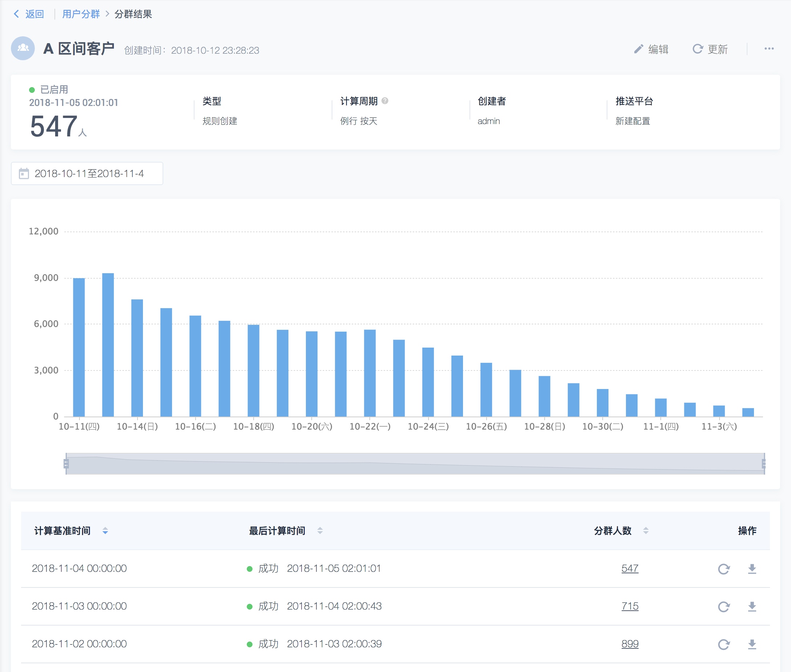Sort by 计算基准时间 column
The height and width of the screenshot is (672, 791).
point(105,530)
